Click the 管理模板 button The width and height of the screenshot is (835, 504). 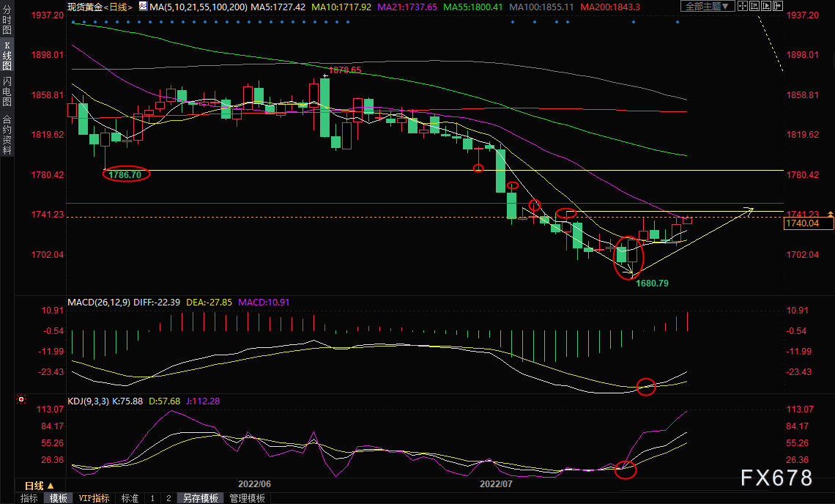247,498
